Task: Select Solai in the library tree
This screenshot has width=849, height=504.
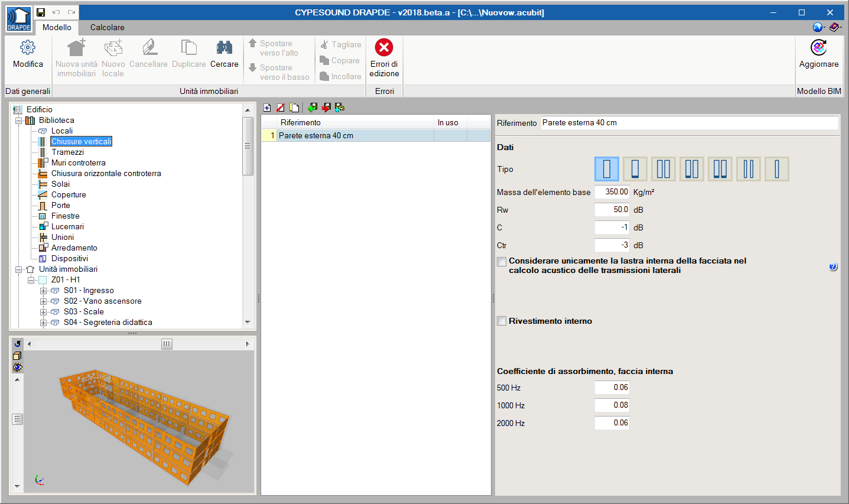Action: click(x=60, y=184)
